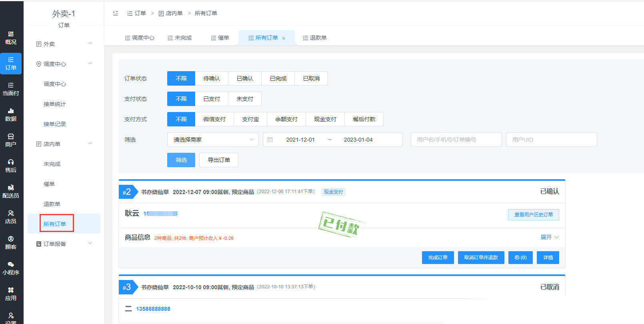This screenshot has width=644, height=324.
Task: Select 支付宝 payment method
Action: tap(250, 119)
